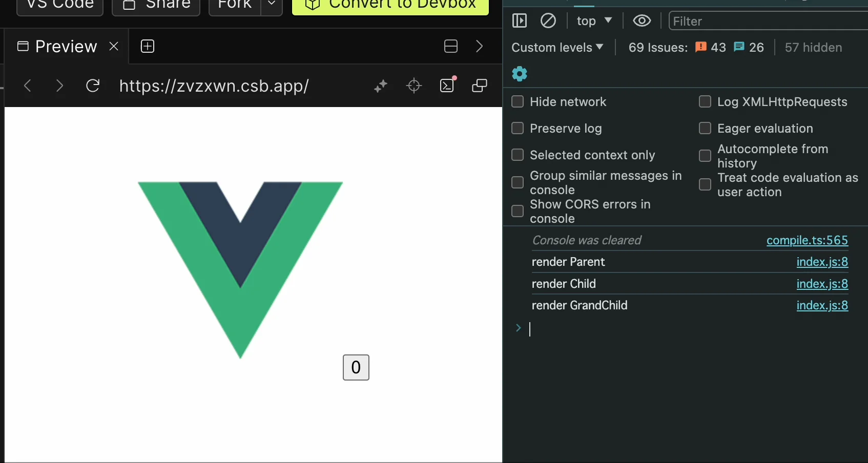The height and width of the screenshot is (463, 868).
Task: Open index.js:8 link for render GrandChild
Action: tap(822, 305)
